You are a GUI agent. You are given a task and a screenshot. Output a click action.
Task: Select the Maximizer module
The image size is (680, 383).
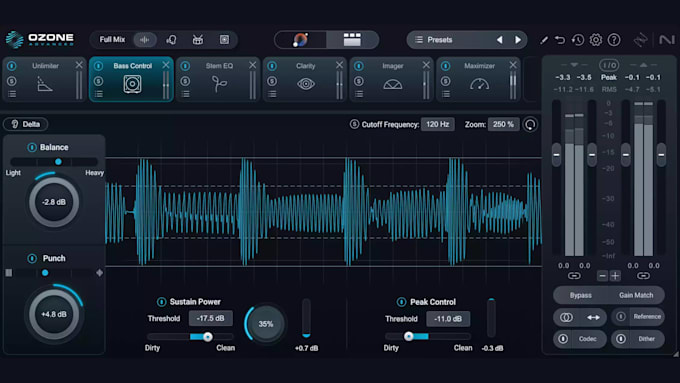[x=478, y=79]
